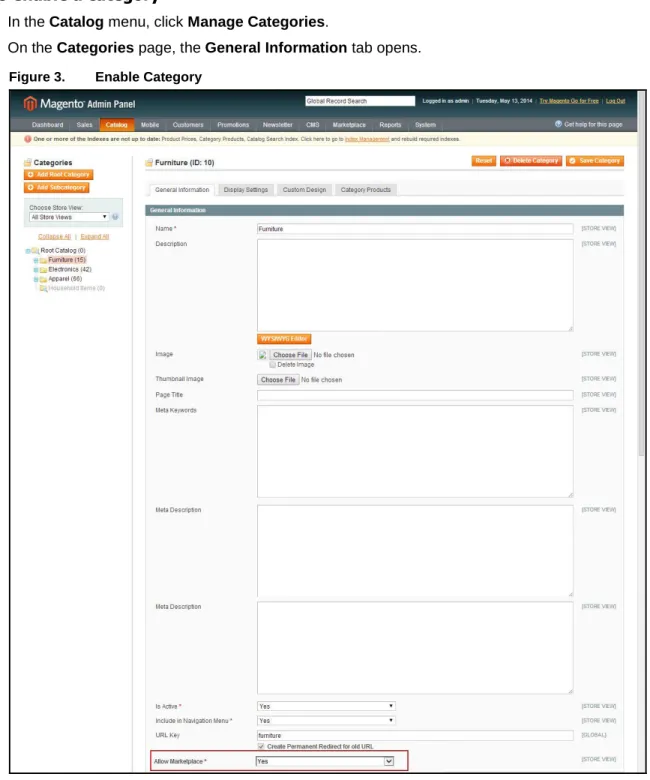Click the Page Title input field
The width and height of the screenshot is (650, 780).
coord(415,395)
